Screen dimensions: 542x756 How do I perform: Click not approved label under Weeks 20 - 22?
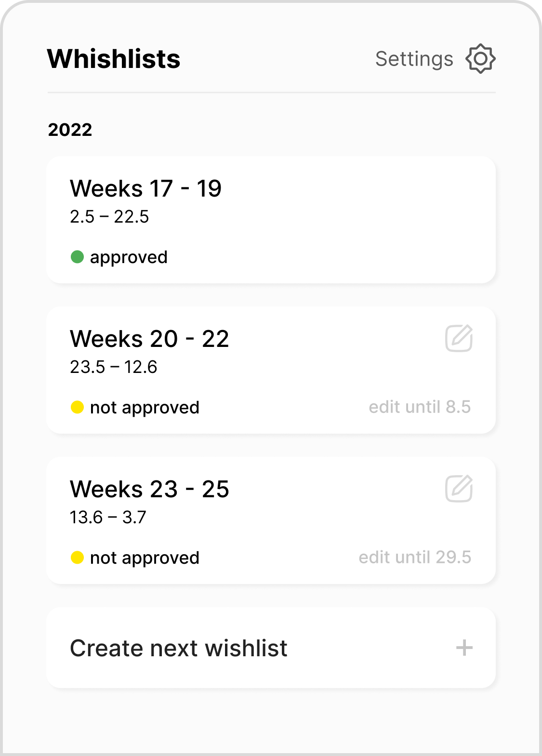click(x=145, y=408)
